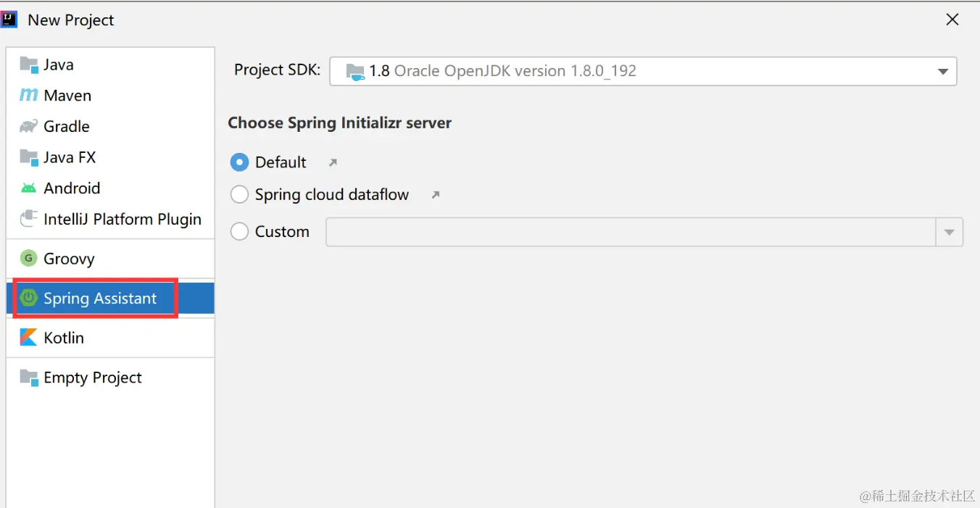Click the Java FX folder icon
The image size is (980, 508).
(28, 157)
